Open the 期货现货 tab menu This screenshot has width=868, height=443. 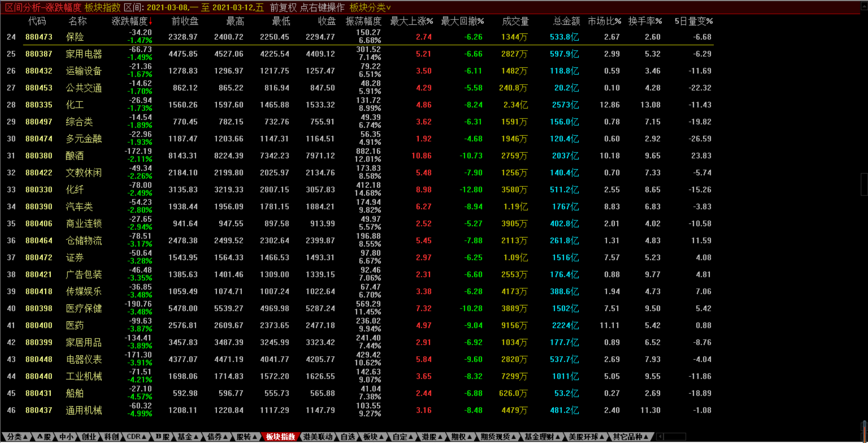coord(498,437)
